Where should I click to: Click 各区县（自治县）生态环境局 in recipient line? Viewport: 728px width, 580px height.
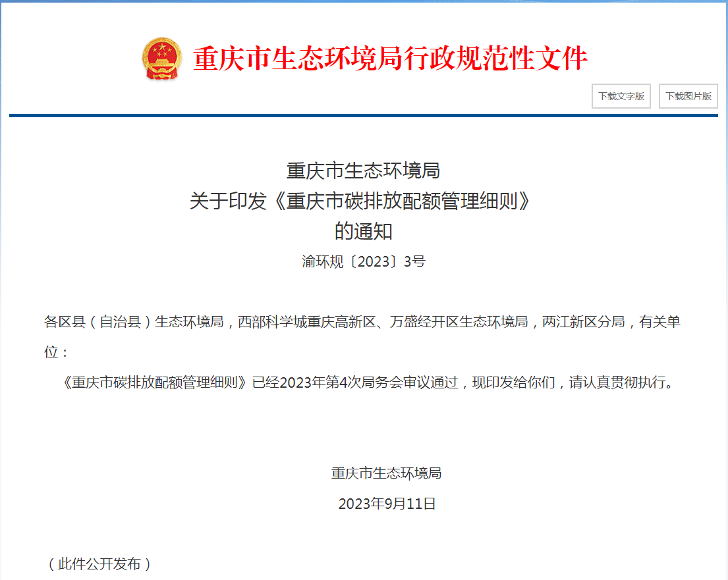pyautogui.click(x=134, y=322)
